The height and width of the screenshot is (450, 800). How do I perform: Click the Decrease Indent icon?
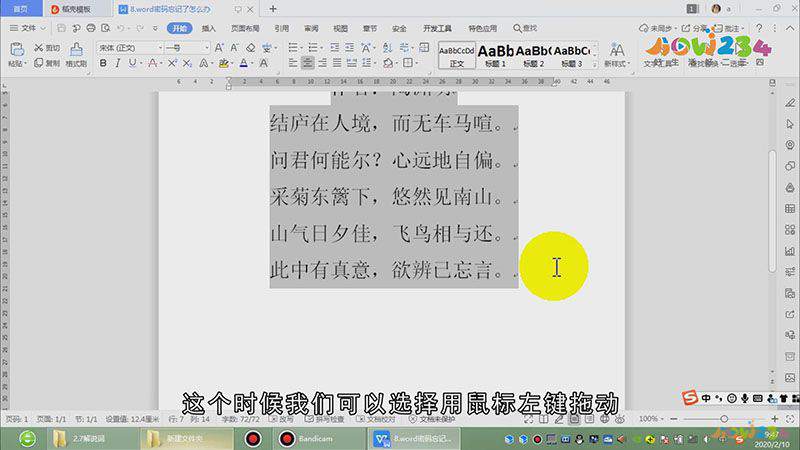[334, 47]
